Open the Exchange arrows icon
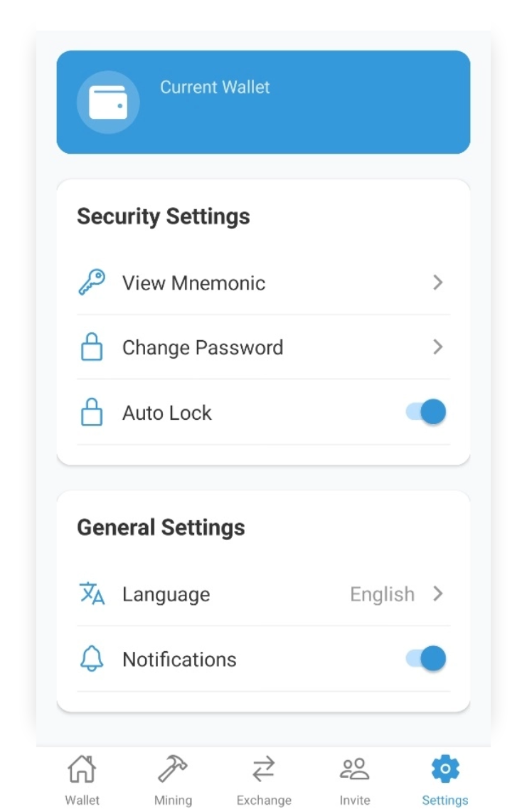Viewport: 527px width, 812px height. point(263,769)
